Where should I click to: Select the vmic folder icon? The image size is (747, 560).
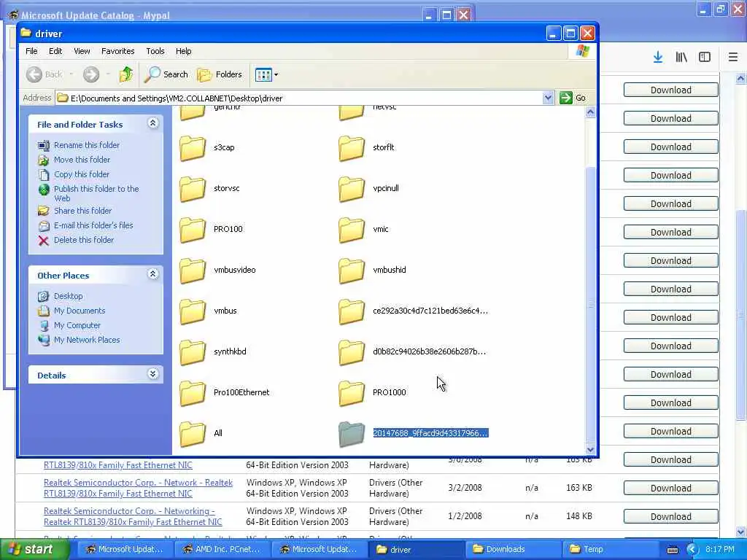pos(352,230)
